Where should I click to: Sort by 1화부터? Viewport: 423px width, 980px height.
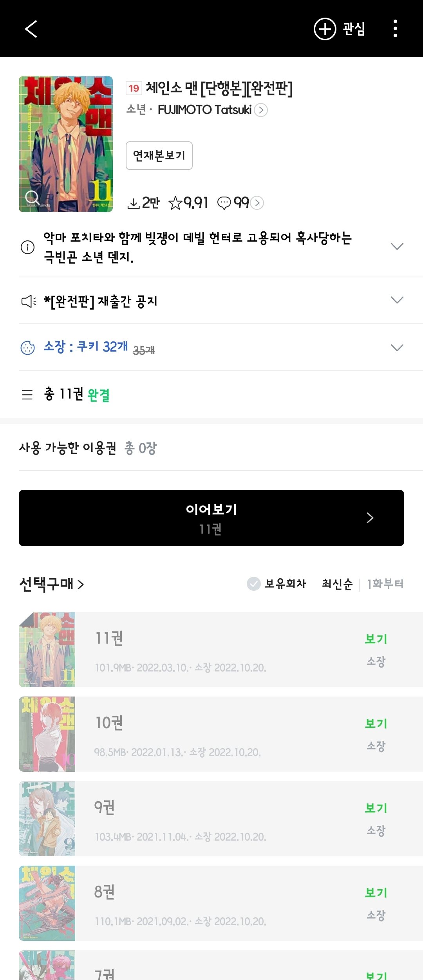pyautogui.click(x=385, y=584)
